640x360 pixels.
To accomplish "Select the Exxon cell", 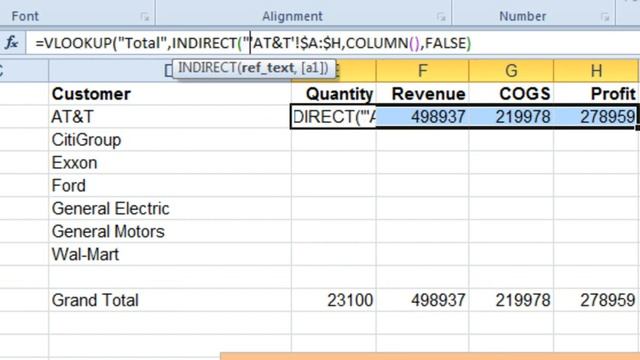I will [170, 163].
